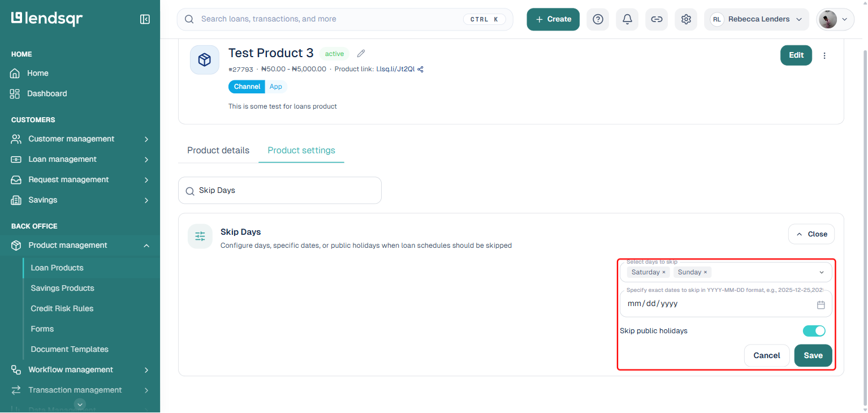Open notifications bell icon
Screen dimensions: 868x413
click(627, 19)
